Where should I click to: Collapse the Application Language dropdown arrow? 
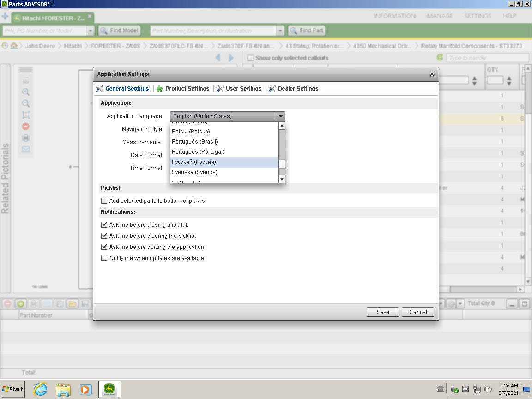[280, 116]
